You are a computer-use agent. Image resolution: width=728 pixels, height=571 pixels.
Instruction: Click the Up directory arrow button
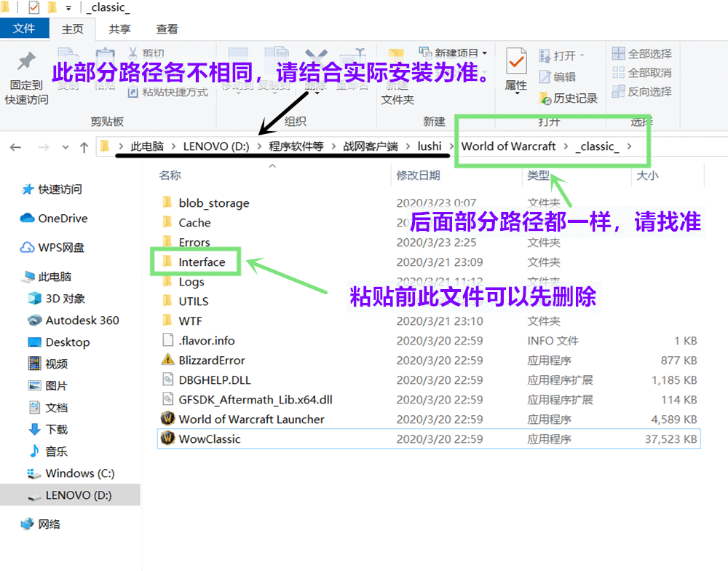click(84, 146)
